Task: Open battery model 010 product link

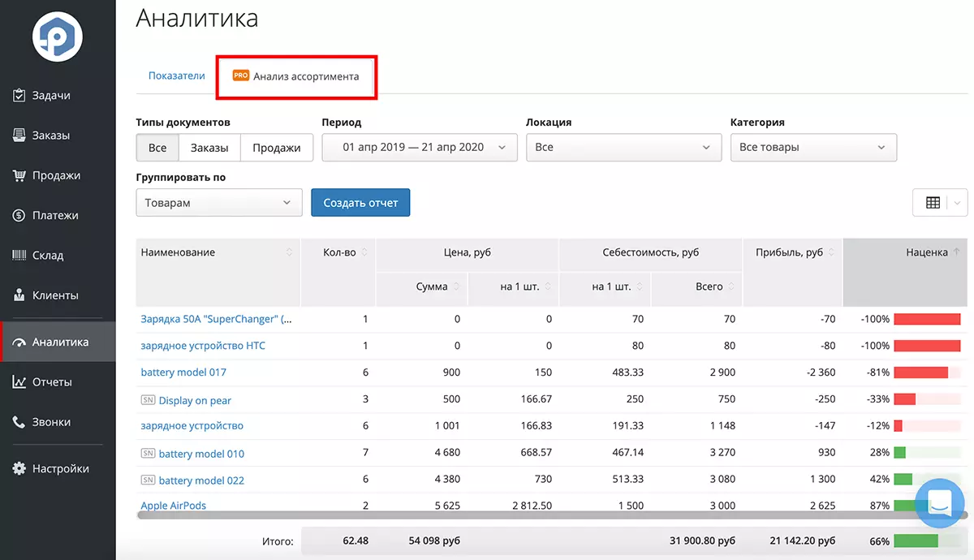Action: click(201, 454)
